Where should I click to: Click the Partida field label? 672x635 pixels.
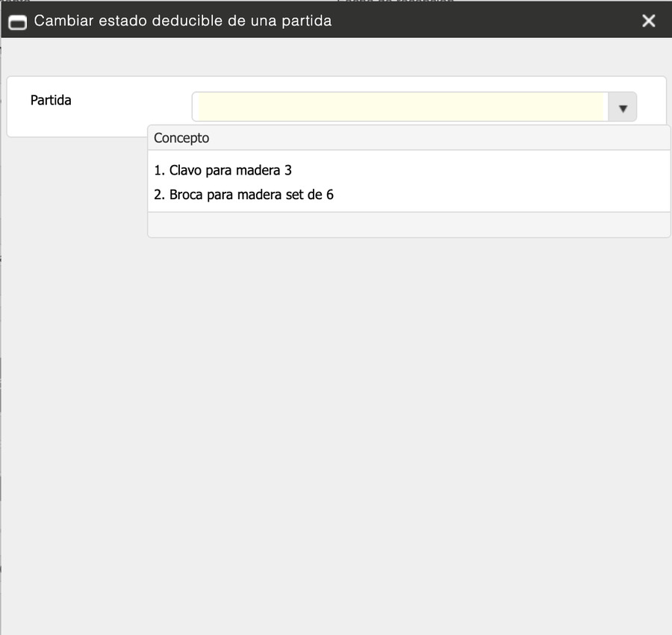[x=50, y=100]
